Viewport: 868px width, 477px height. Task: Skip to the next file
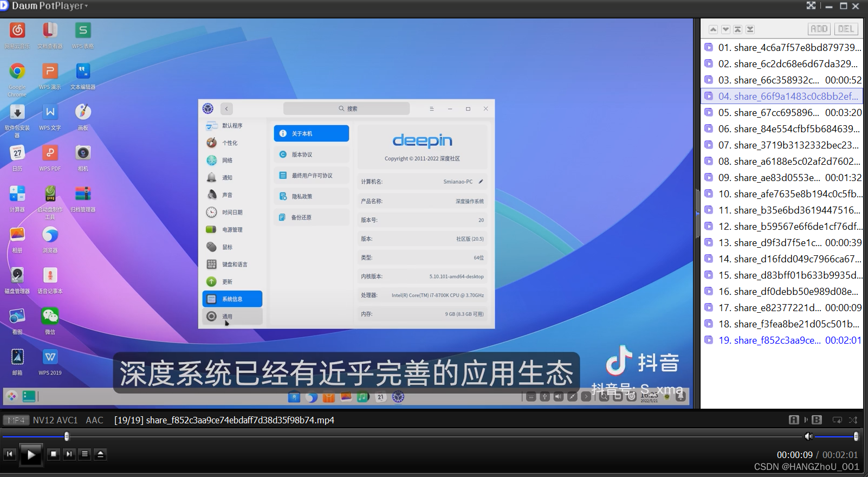(x=69, y=454)
